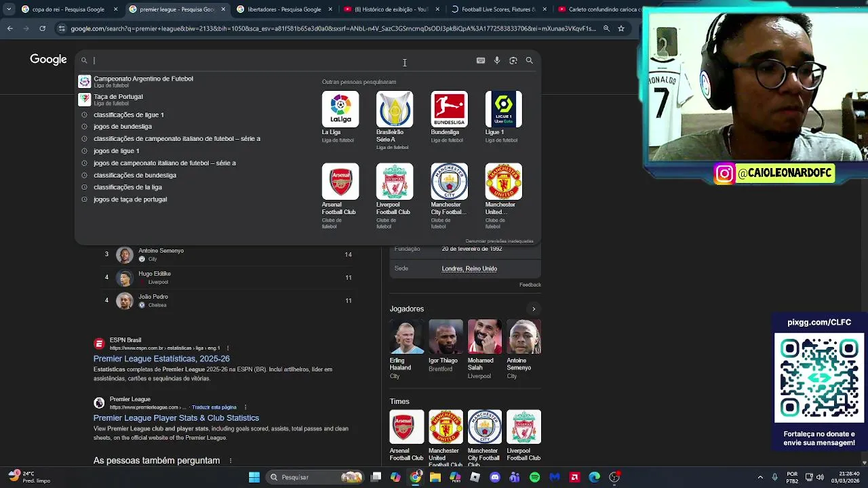Click the browser address bar URL

333,28
